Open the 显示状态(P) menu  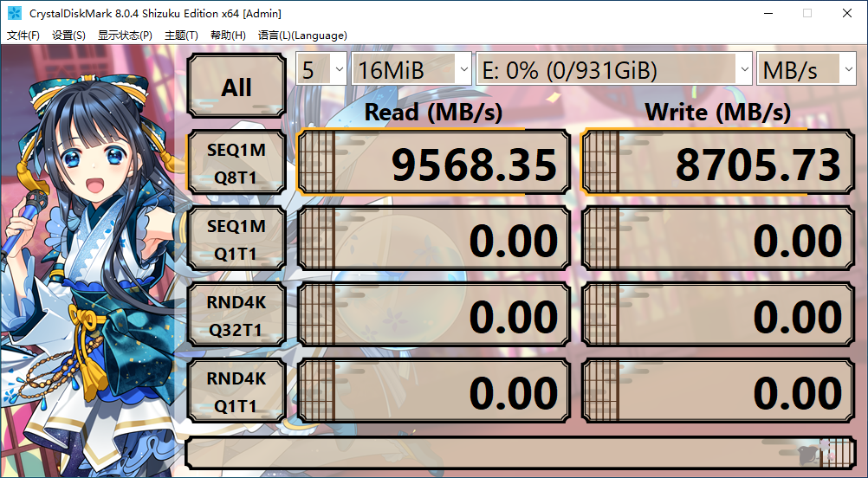tap(125, 36)
